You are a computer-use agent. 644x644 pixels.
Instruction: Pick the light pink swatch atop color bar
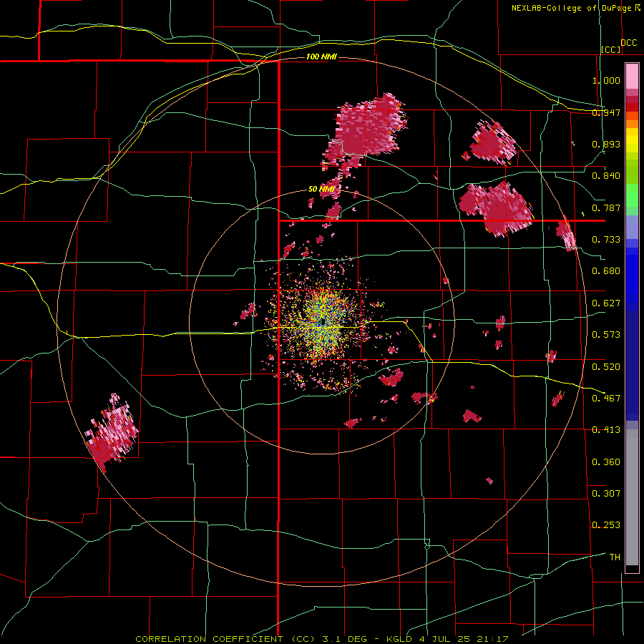tap(632, 76)
